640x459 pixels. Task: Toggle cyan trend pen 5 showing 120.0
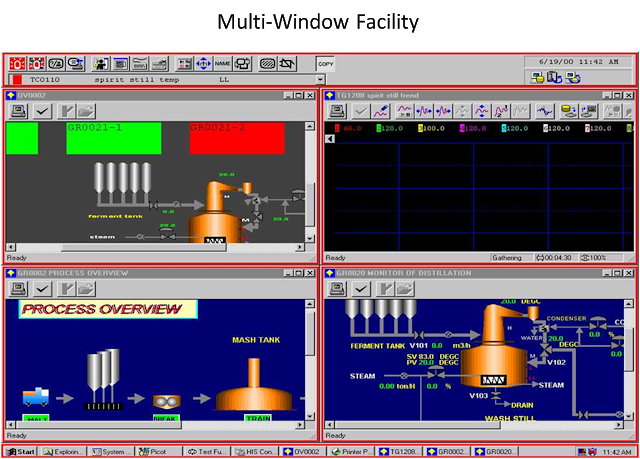point(504,128)
